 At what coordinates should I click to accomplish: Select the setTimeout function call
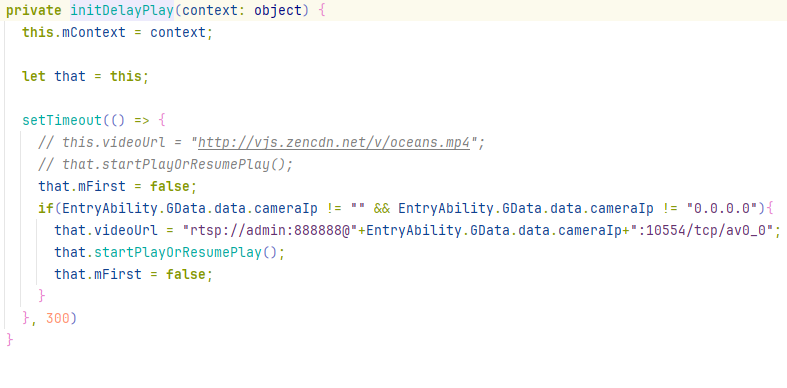tap(62, 120)
